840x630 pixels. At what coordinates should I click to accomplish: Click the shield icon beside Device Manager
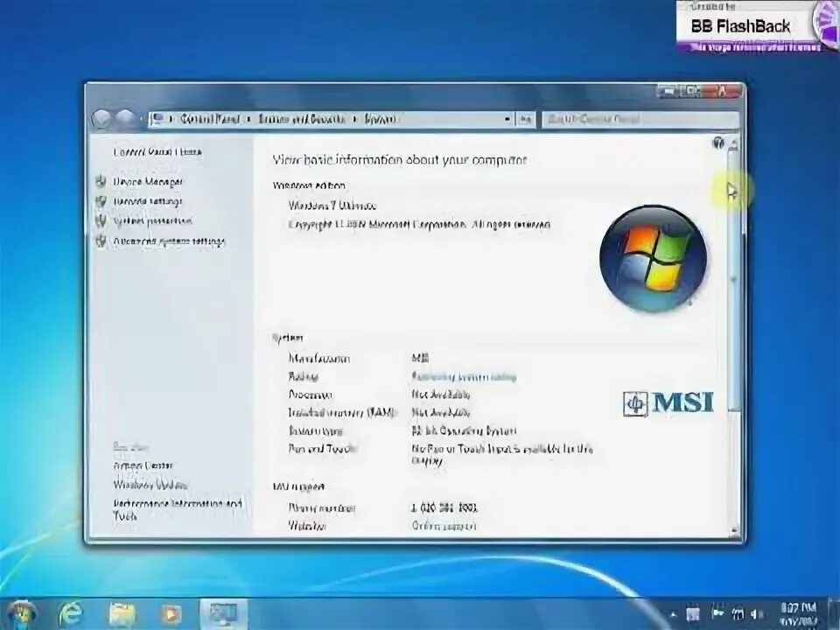pyautogui.click(x=101, y=182)
